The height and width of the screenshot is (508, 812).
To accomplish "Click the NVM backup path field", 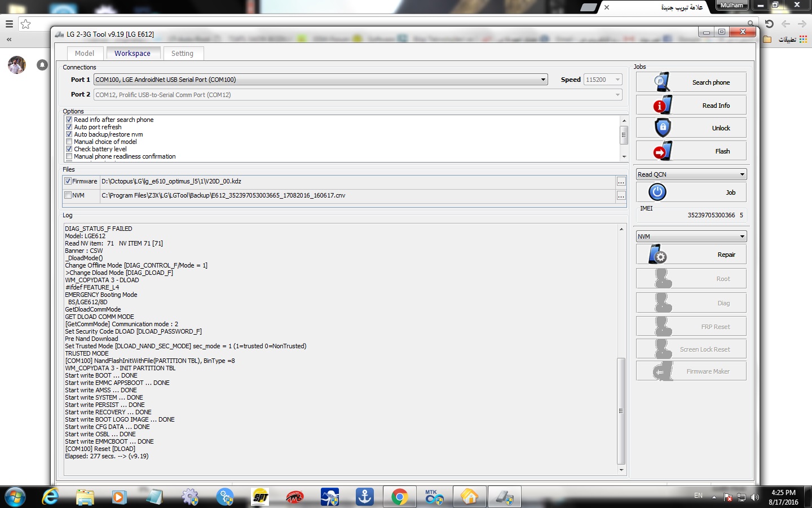I will (x=358, y=195).
